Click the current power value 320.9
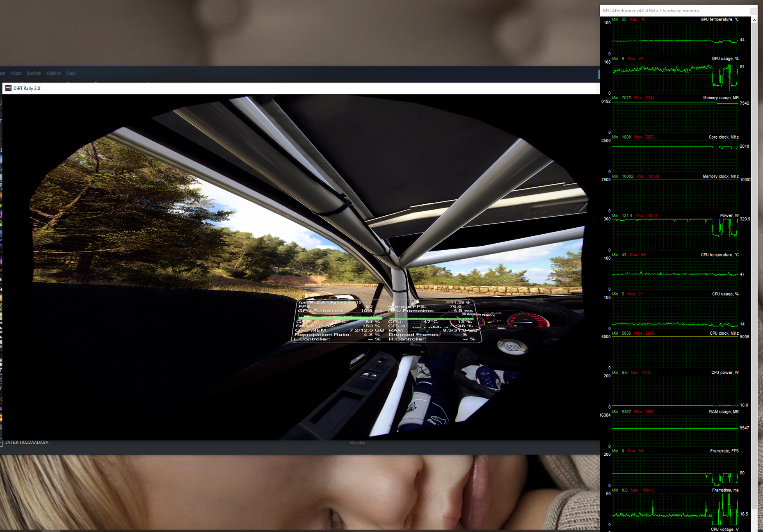The height and width of the screenshot is (532, 763). click(745, 219)
